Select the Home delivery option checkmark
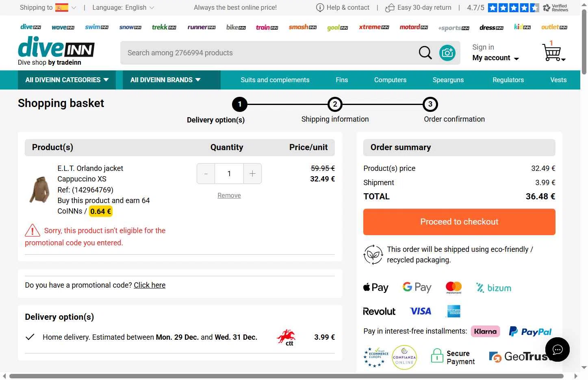Image resolution: width=588 pixels, height=380 pixels. click(30, 337)
